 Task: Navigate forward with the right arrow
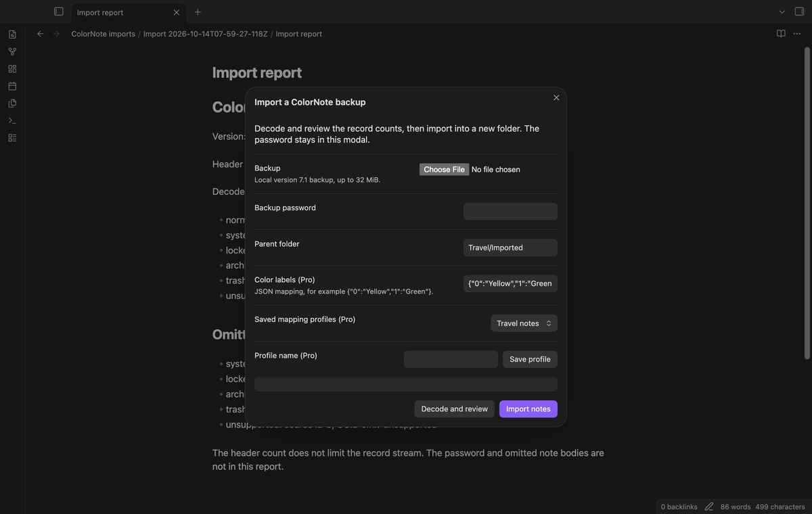pyautogui.click(x=56, y=34)
